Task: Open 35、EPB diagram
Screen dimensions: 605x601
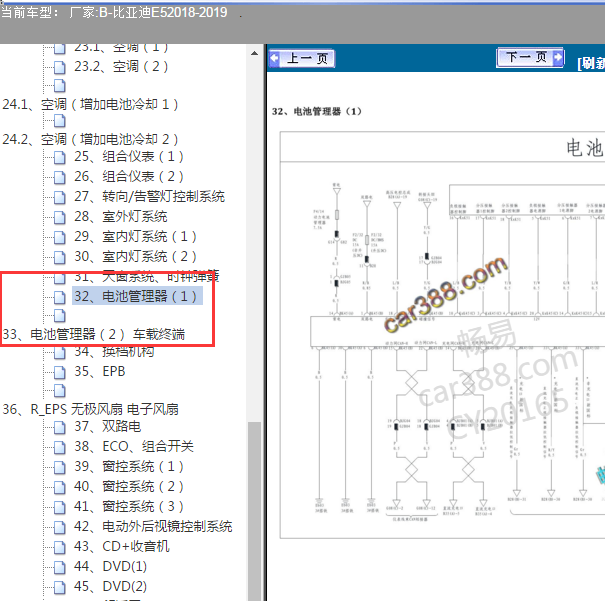Action: coord(100,371)
